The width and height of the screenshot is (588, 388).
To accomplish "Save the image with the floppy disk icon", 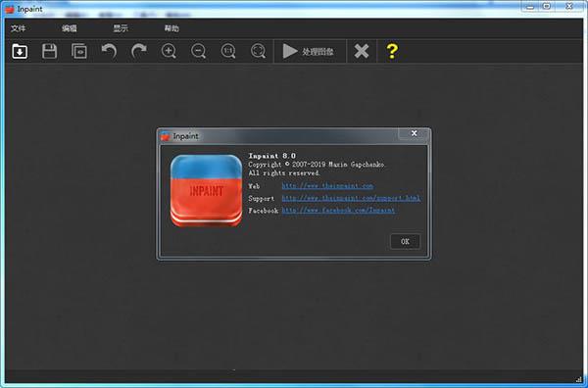I will 49,51.
